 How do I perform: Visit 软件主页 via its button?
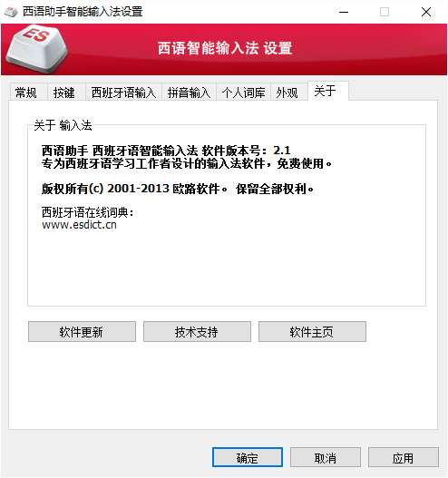(x=312, y=332)
